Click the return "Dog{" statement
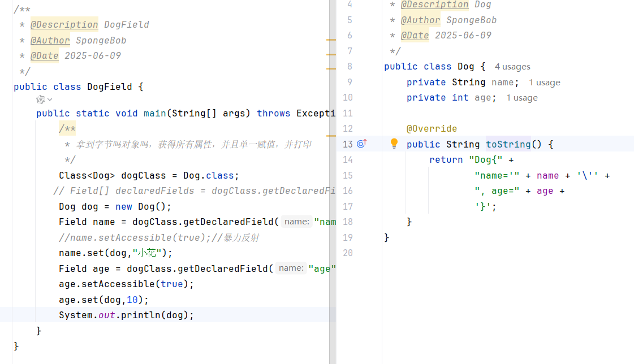Viewport: 634px width, 364px height. (472, 159)
